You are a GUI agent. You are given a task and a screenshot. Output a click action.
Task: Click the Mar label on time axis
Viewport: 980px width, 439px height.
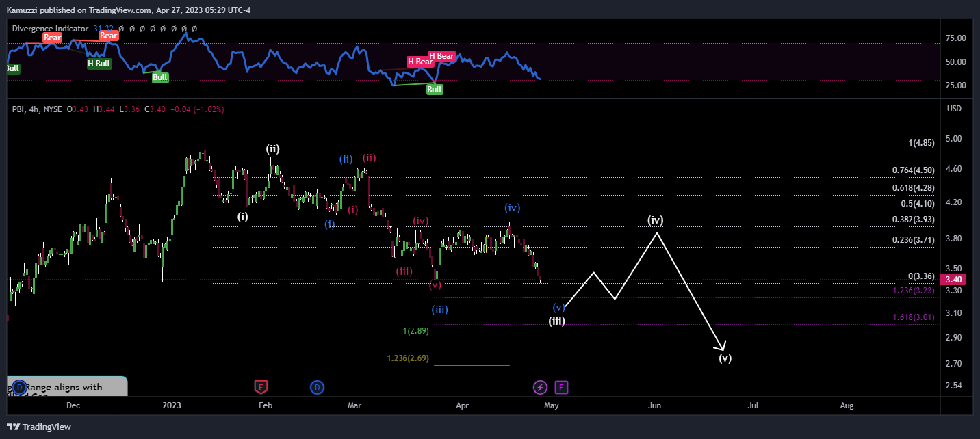354,405
